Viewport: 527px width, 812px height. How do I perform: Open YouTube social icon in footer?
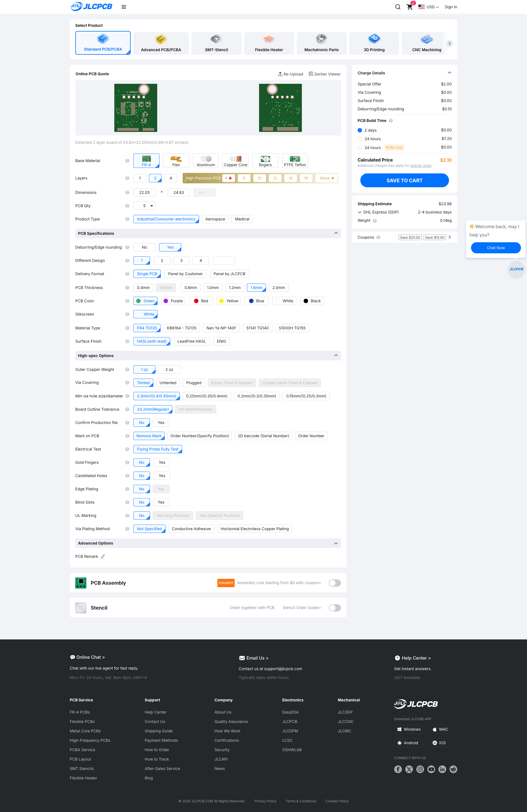tap(431, 769)
